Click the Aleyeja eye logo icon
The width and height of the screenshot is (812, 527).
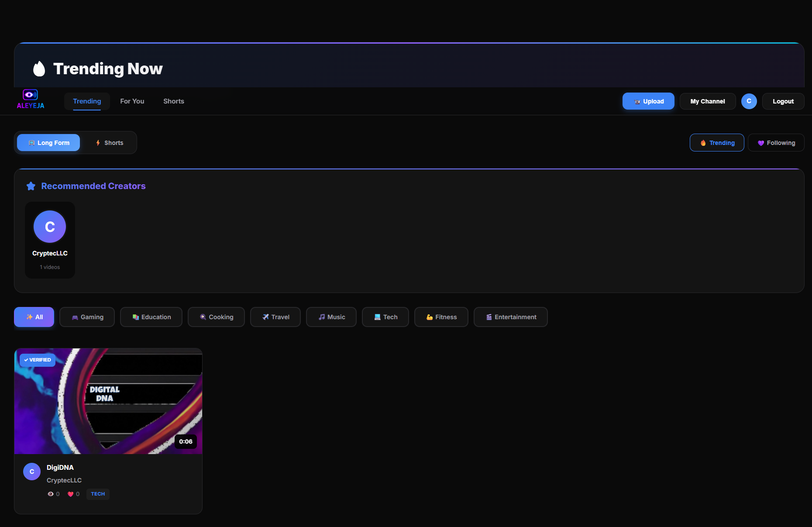coord(30,95)
